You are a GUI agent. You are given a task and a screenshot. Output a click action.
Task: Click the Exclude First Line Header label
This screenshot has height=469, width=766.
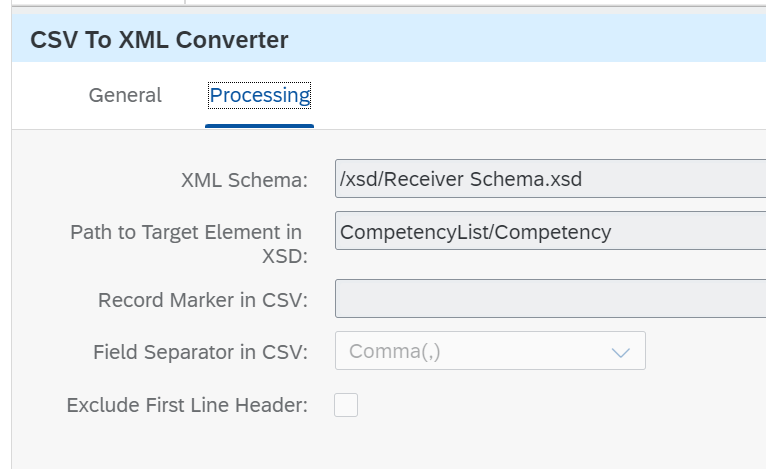click(187, 406)
